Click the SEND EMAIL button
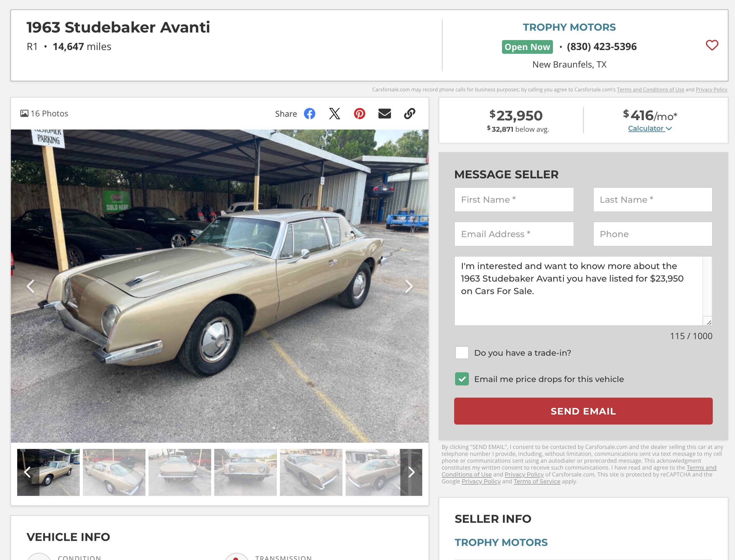 pyautogui.click(x=583, y=411)
